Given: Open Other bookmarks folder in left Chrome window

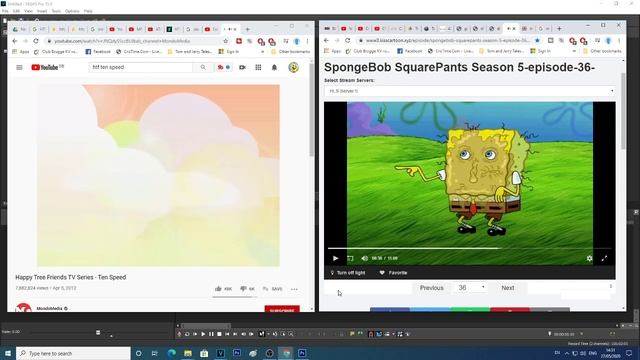Looking at the screenshot, I should point(291,52).
